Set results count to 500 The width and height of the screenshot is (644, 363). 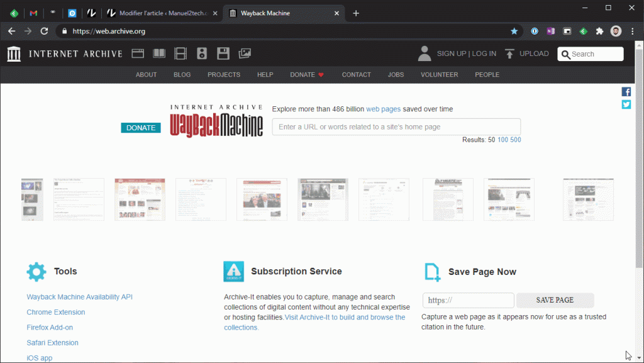click(x=516, y=140)
